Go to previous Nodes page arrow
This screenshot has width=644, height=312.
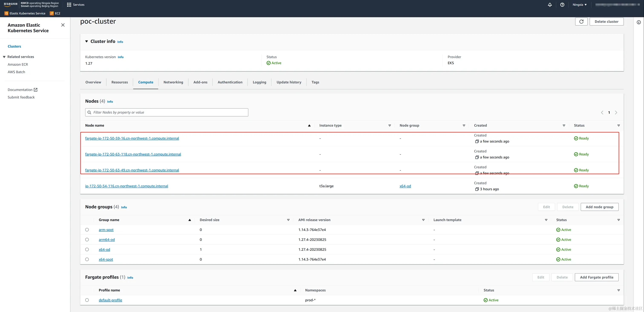click(602, 113)
